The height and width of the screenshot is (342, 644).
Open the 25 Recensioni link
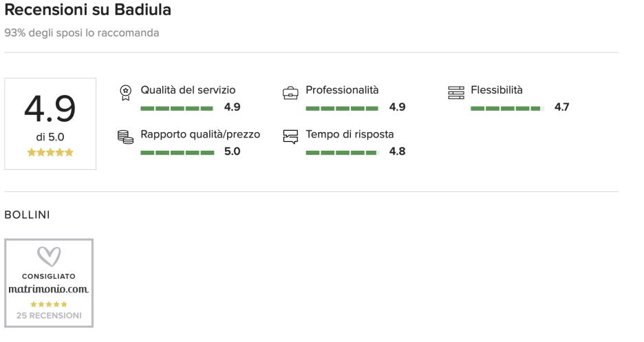coord(49,315)
